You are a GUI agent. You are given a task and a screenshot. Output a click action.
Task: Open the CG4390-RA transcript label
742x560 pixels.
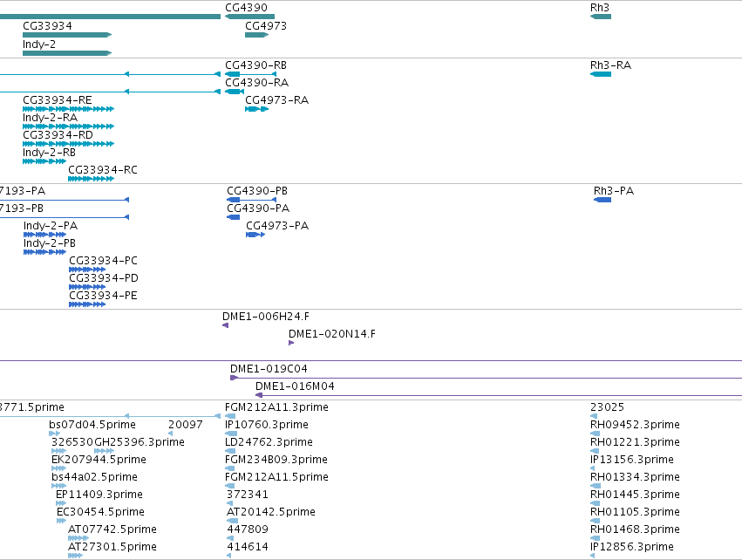[x=257, y=83]
